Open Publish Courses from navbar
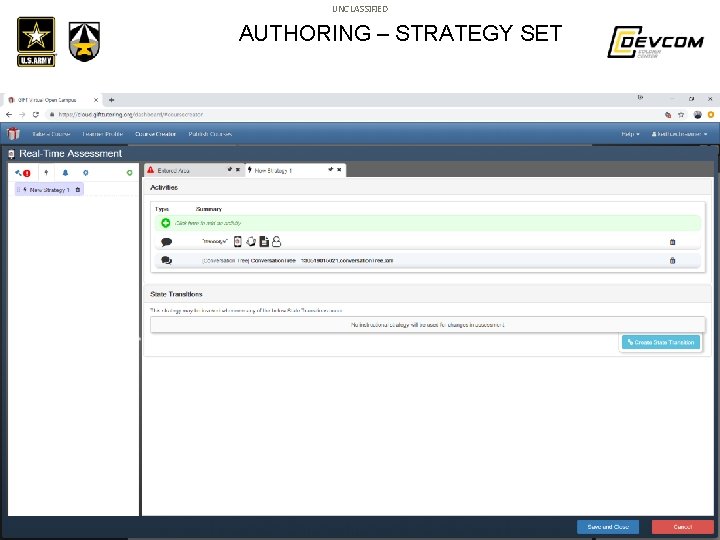720x540 pixels. (210, 134)
